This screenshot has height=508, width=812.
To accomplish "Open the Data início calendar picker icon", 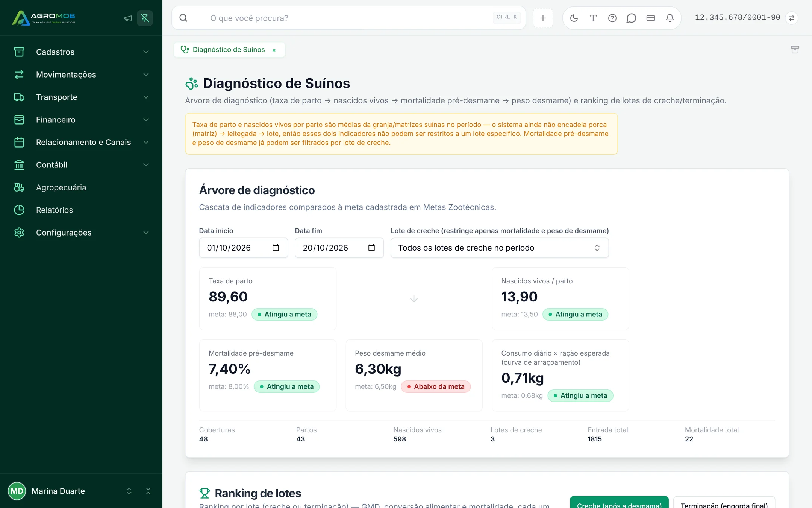I will pos(276,248).
